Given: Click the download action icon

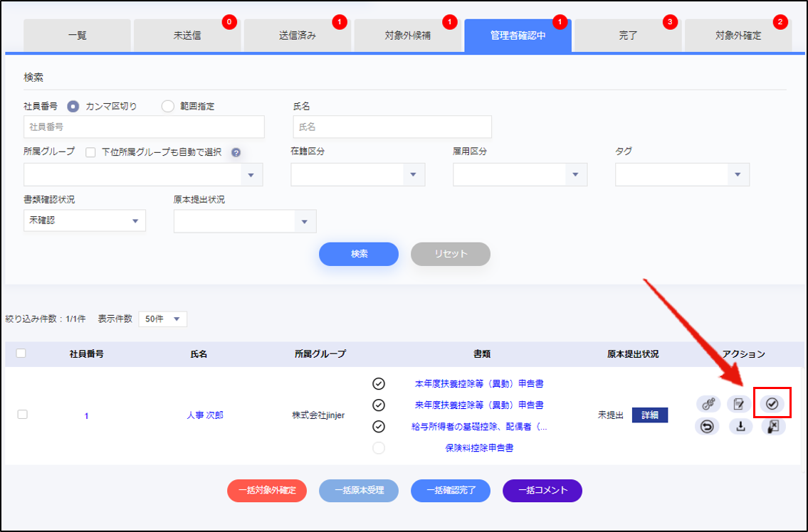Looking at the screenshot, I should 740,427.
